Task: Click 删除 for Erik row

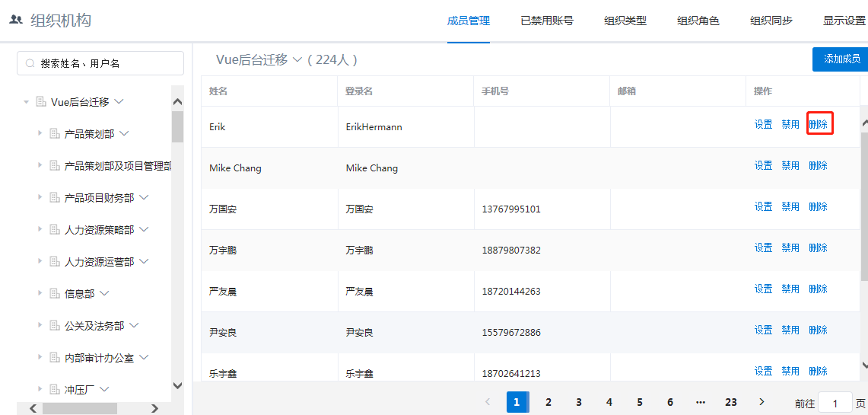Action: pos(819,125)
